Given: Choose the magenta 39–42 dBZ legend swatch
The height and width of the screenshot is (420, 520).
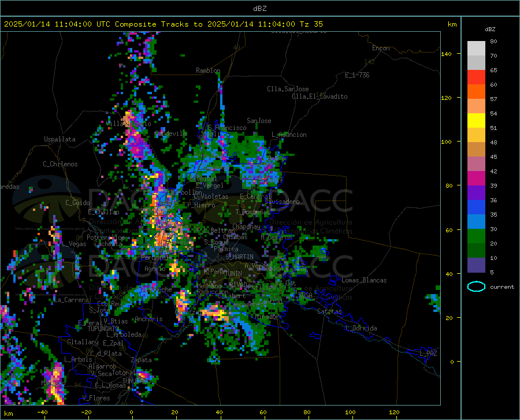Looking at the screenshot, I should click(476, 178).
